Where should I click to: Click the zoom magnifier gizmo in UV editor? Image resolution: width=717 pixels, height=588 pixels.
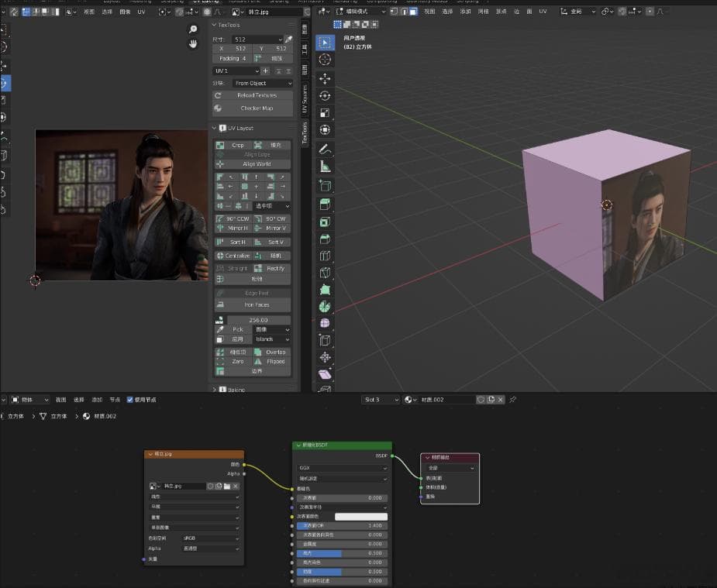193,29
